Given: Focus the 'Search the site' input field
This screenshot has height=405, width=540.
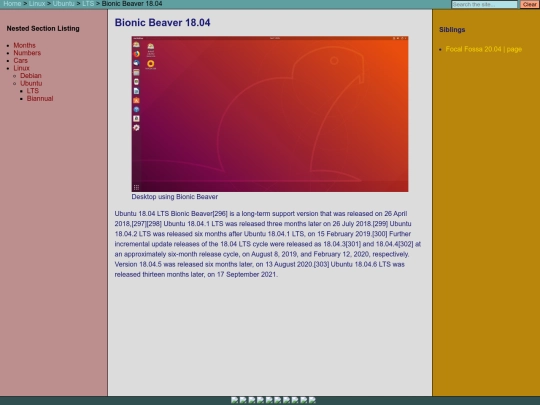Looking at the screenshot, I should [x=484, y=4].
